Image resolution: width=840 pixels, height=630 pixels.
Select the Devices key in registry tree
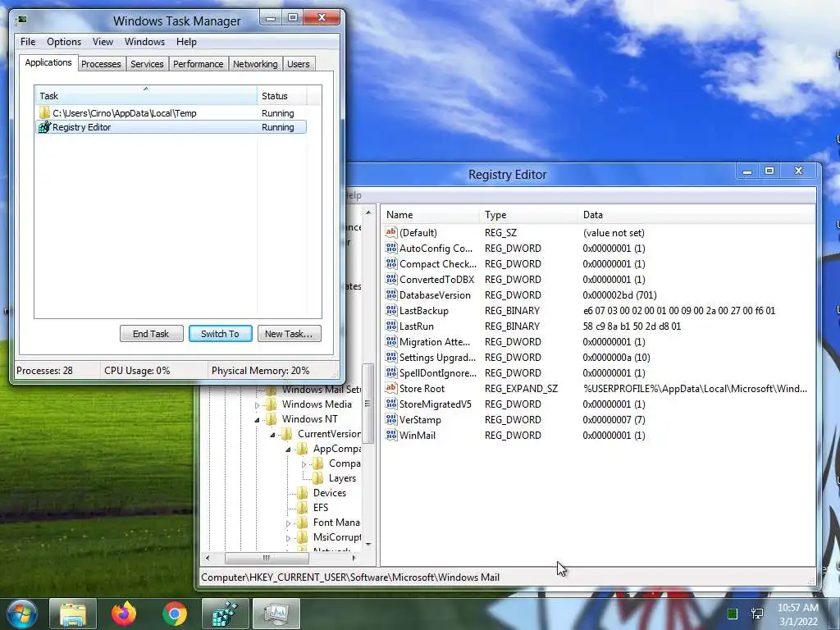tap(329, 493)
